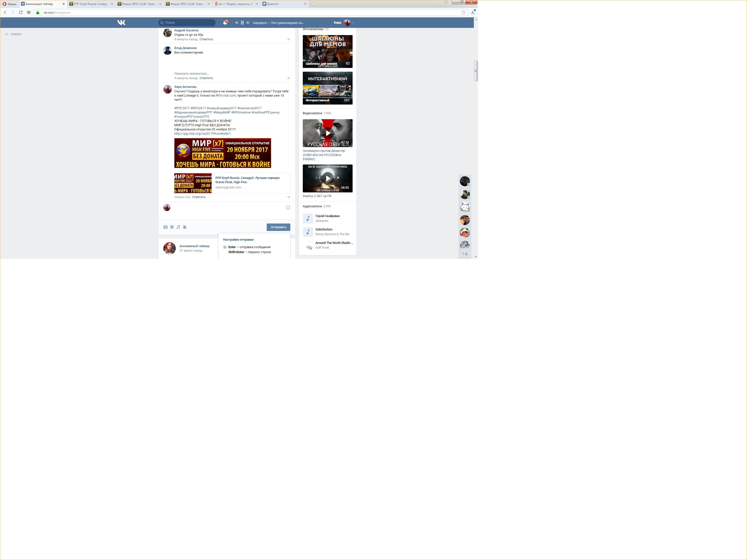Viewport: 747px width, 560px height.
Task: Skip to next track in header player
Action: click(x=248, y=23)
